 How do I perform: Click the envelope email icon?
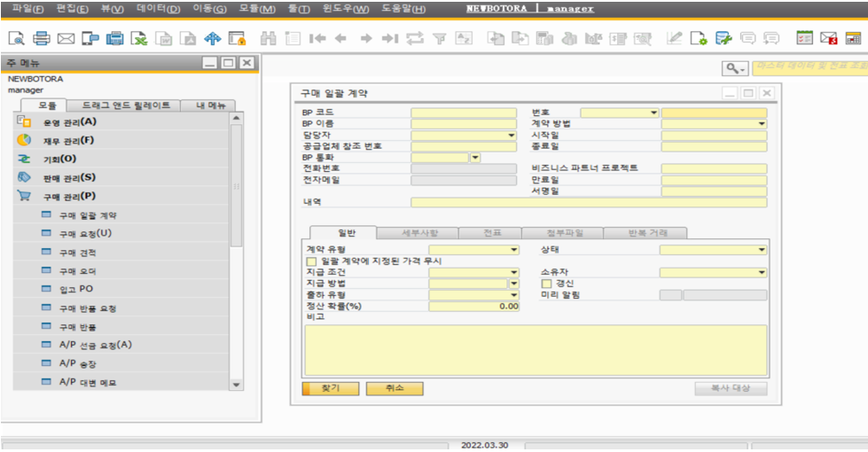66,38
